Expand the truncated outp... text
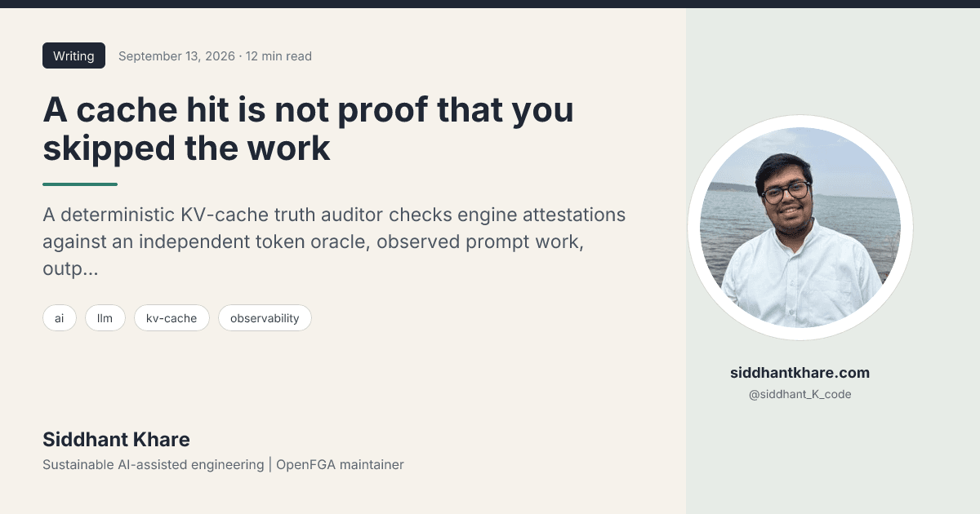Image resolution: width=980 pixels, height=514 pixels. pyautogui.click(x=70, y=269)
